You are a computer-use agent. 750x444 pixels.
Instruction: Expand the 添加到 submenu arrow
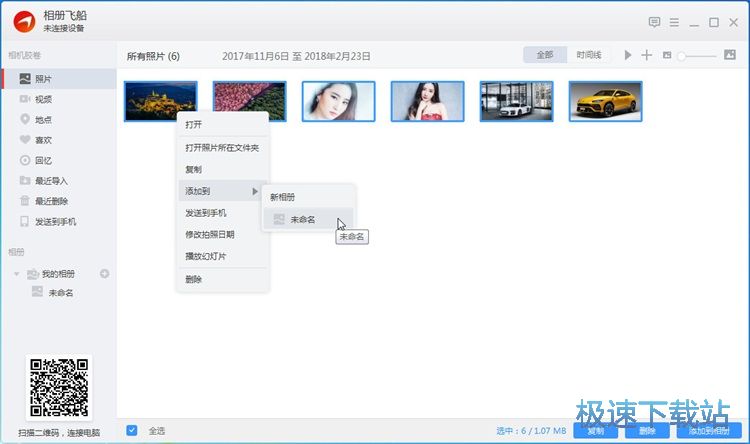point(255,191)
